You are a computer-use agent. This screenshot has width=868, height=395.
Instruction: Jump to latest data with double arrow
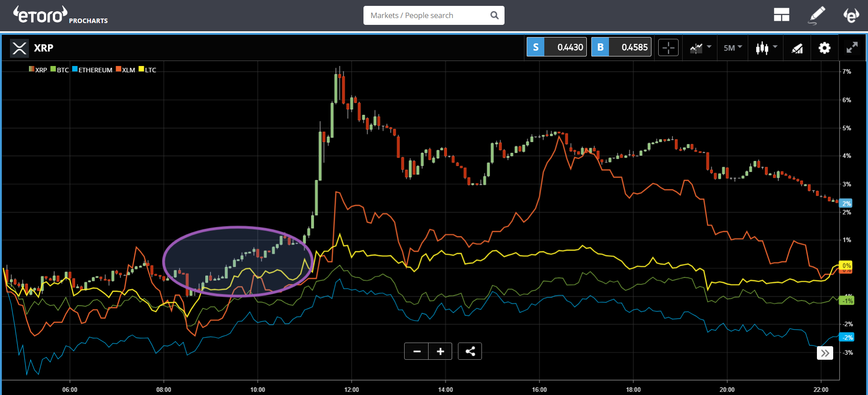825,353
